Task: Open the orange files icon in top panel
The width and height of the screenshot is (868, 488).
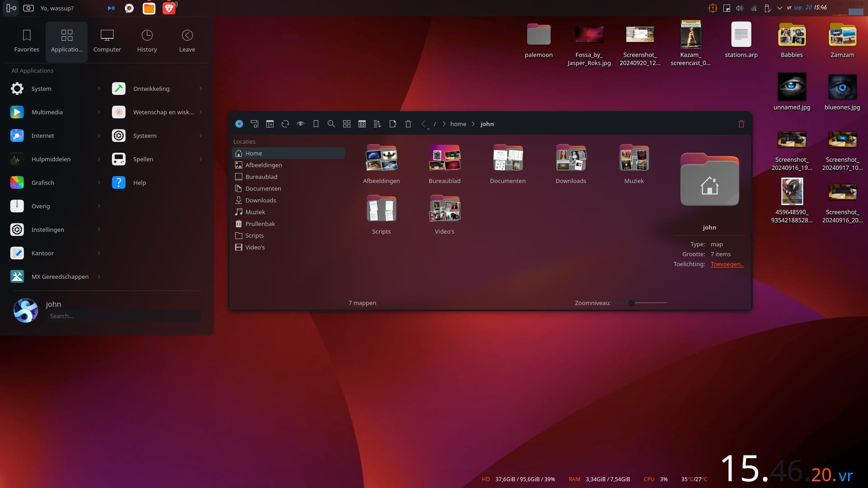Action: [x=149, y=8]
